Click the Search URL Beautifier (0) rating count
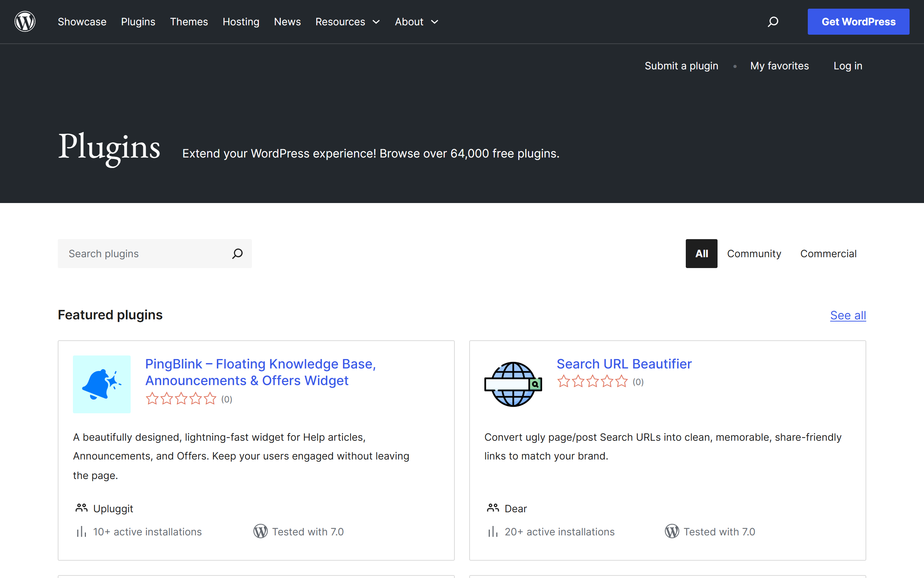The image size is (924, 578). tap(638, 382)
